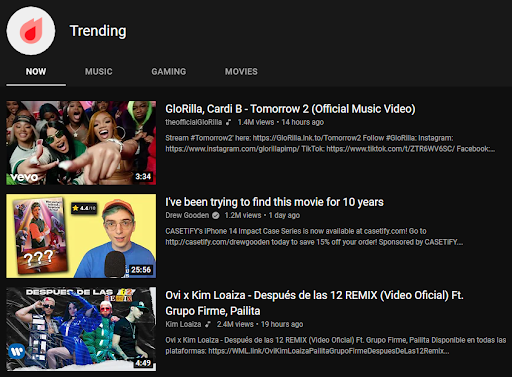Image resolution: width=512 pixels, height=377 pixels.
Task: Click description starting 'Stream #Tomorrow2 here'
Action: [330, 143]
